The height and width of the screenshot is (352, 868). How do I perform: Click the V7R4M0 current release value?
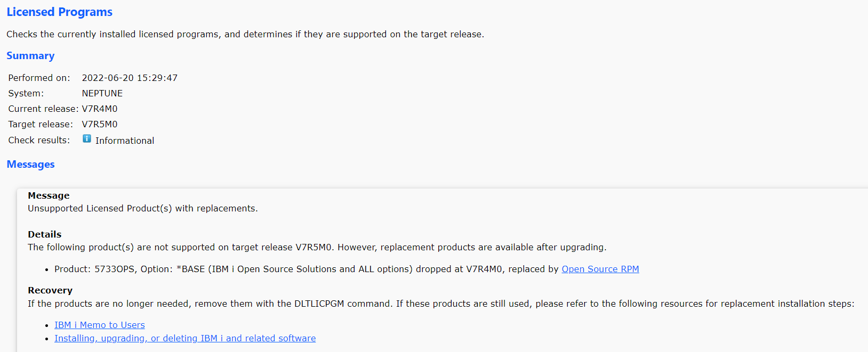100,109
